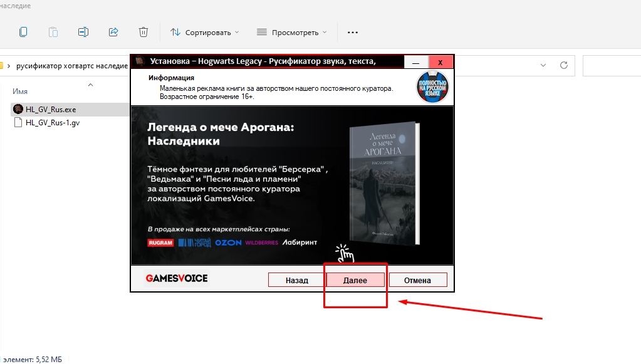Expand the breadcrumb chevron before the folder name
641x364 pixels.
click(9, 66)
